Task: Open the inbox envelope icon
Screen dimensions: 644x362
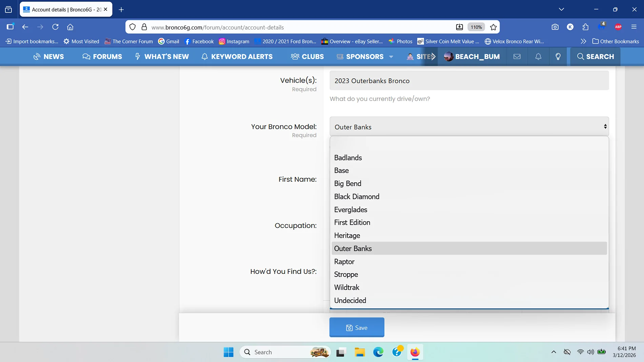Action: coord(517,57)
